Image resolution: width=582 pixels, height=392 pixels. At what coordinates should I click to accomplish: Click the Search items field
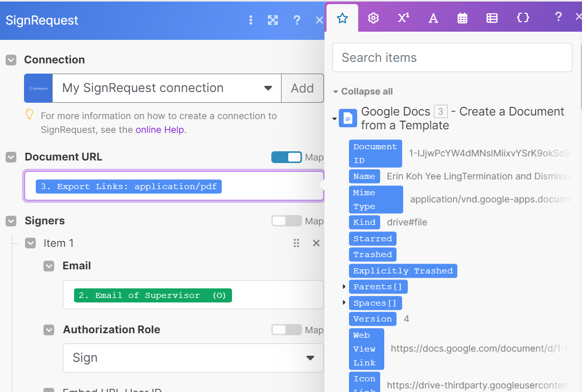point(452,58)
